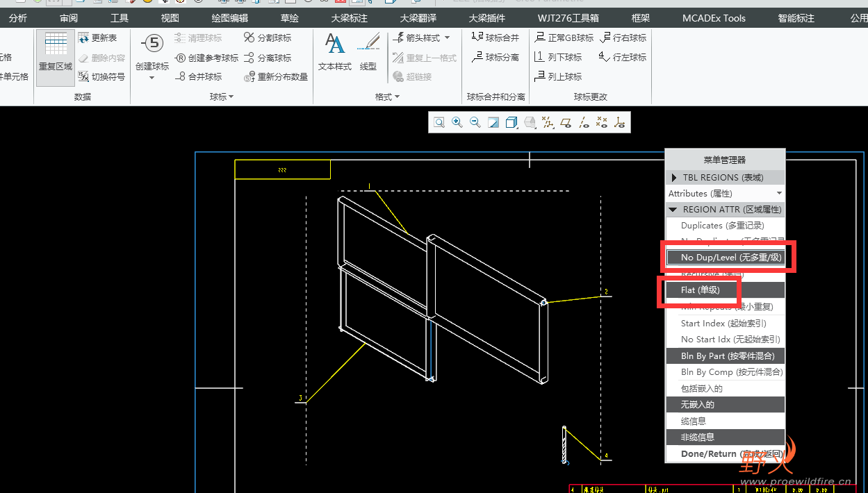Click 分离球标 detach balloon
This screenshot has height=493, width=868.
[268, 58]
